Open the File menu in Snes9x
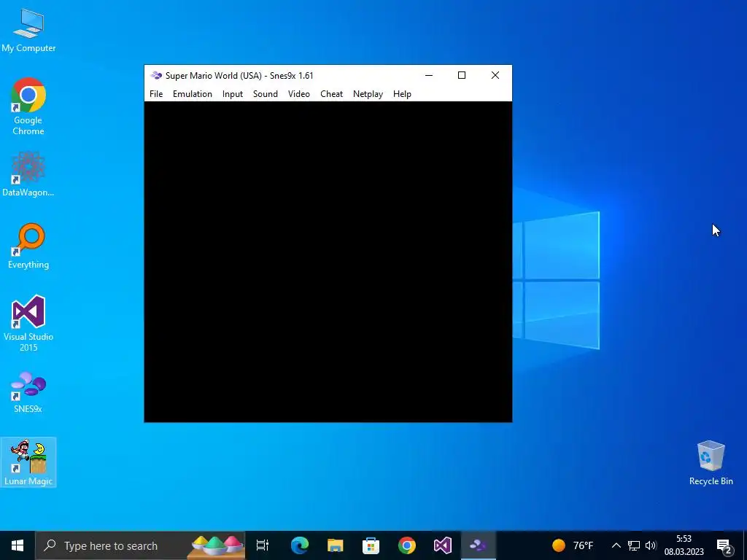 [x=156, y=94]
